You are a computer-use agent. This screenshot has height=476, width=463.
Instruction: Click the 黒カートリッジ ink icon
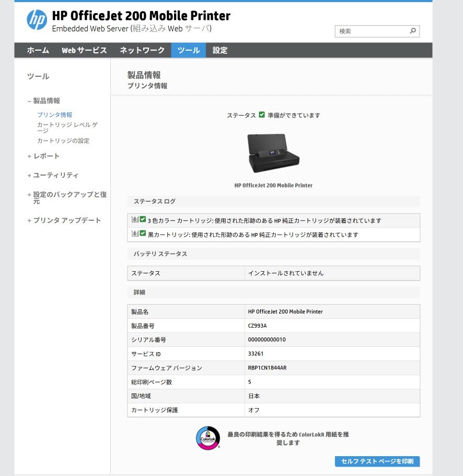(x=135, y=234)
